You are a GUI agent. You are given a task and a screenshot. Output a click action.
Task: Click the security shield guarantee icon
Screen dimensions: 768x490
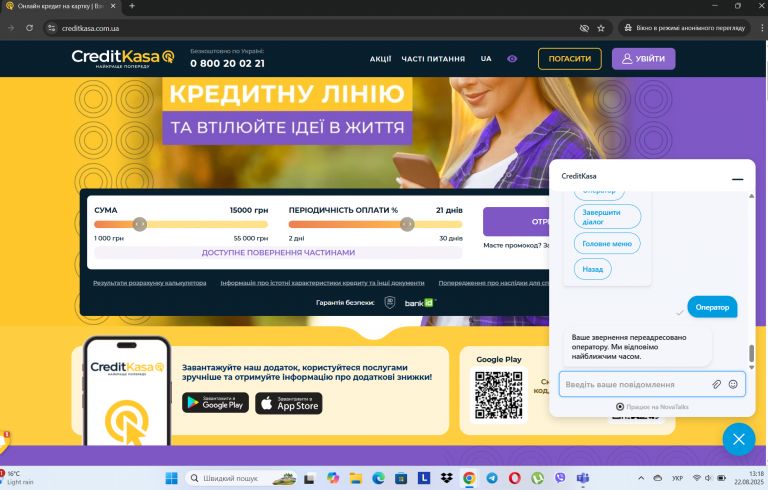pos(389,302)
